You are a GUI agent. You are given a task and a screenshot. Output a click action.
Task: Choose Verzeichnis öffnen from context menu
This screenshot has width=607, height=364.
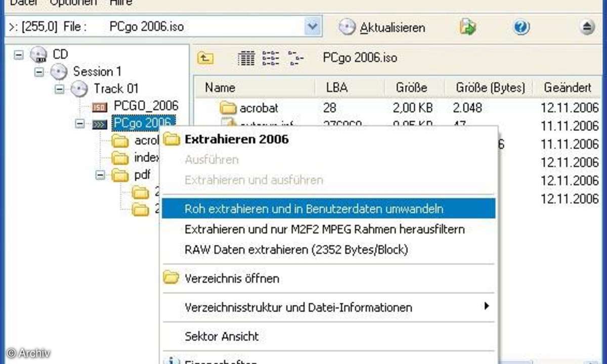[328, 278]
